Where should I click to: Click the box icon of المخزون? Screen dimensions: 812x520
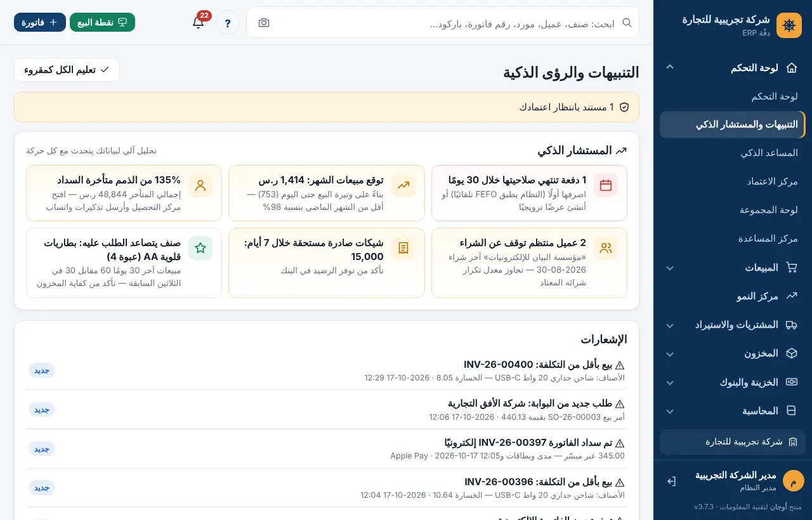[791, 353]
